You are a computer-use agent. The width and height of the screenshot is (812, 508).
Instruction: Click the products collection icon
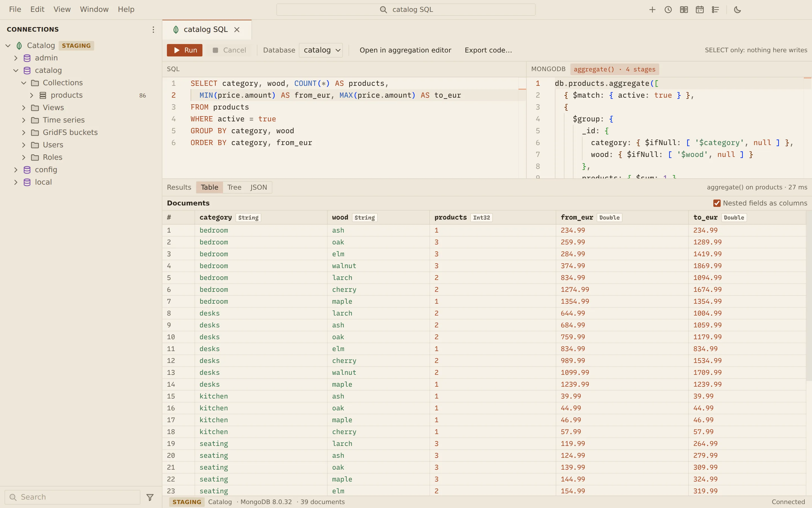(x=43, y=95)
